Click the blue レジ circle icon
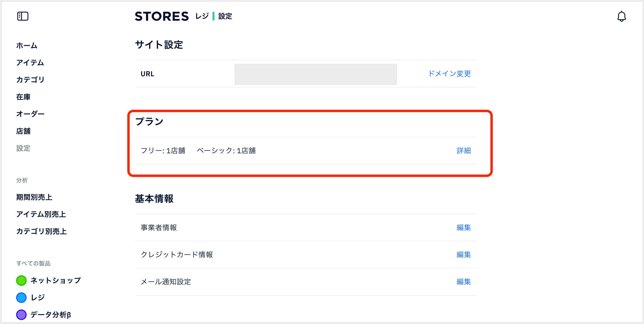 click(x=21, y=297)
